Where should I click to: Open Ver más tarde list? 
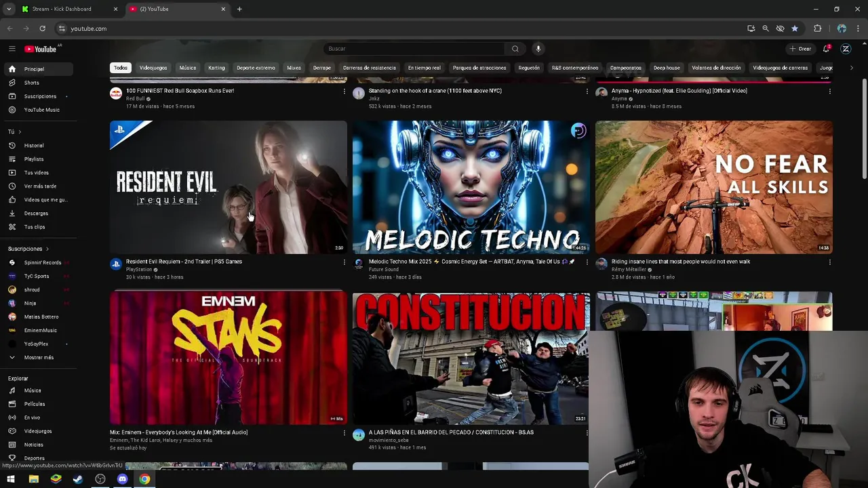pyautogui.click(x=38, y=186)
